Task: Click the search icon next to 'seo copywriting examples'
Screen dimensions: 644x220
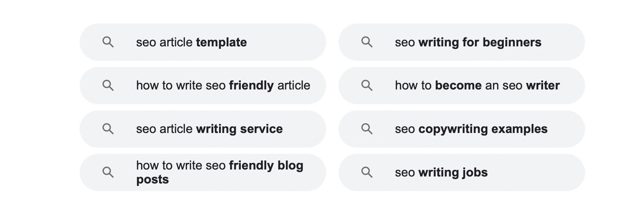Action: tap(367, 129)
